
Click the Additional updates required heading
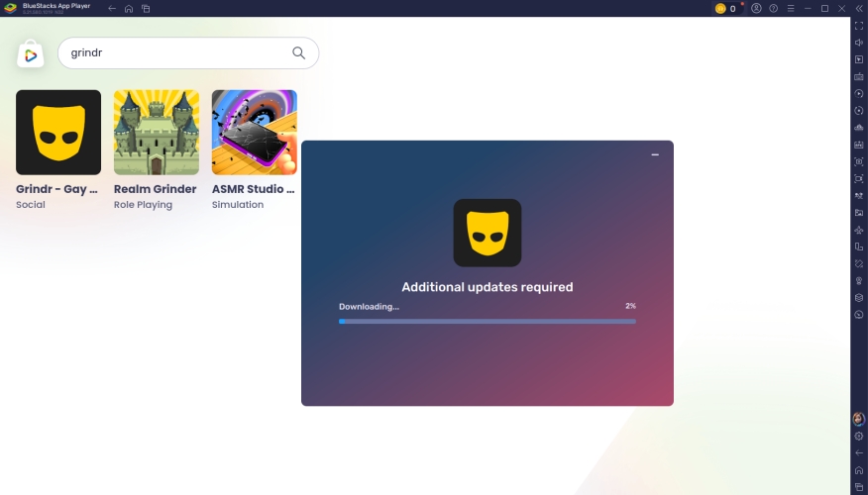(x=488, y=287)
